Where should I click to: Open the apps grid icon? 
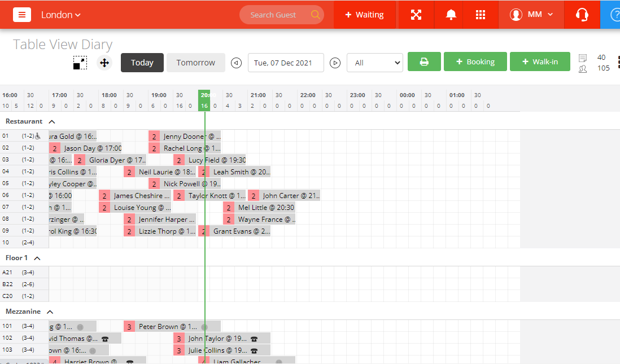pyautogui.click(x=481, y=15)
